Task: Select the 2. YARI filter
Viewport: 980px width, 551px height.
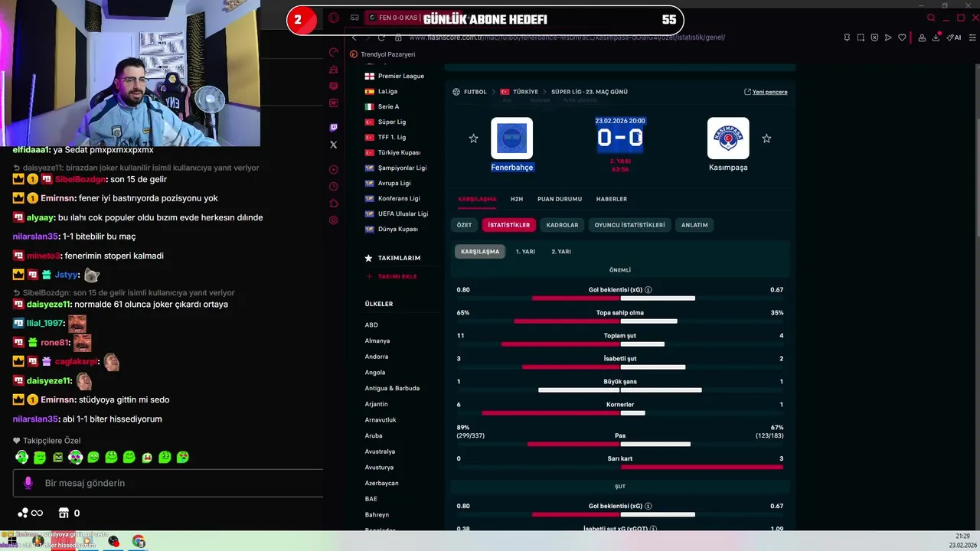Action: (x=561, y=252)
